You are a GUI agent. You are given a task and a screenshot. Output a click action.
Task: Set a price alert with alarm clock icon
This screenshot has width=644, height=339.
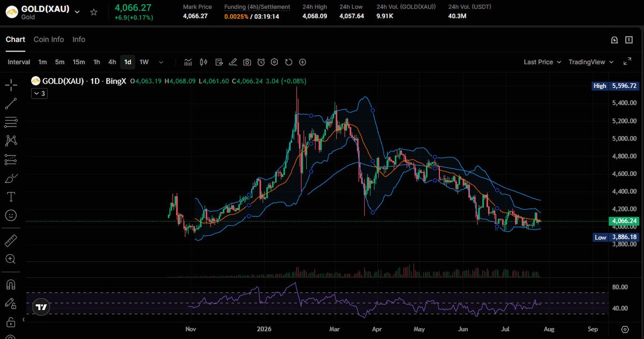tap(261, 62)
